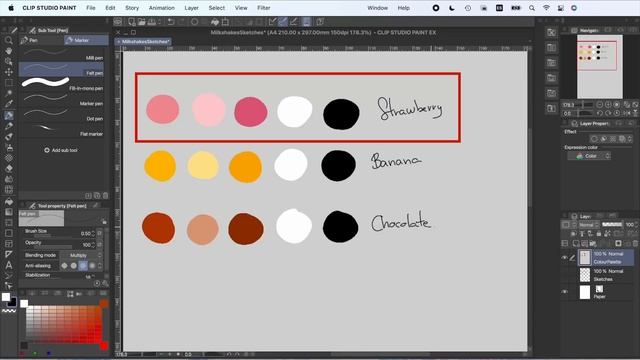Select the Dot pen sub tool
Screen dimensions: 640x360
coord(61,115)
